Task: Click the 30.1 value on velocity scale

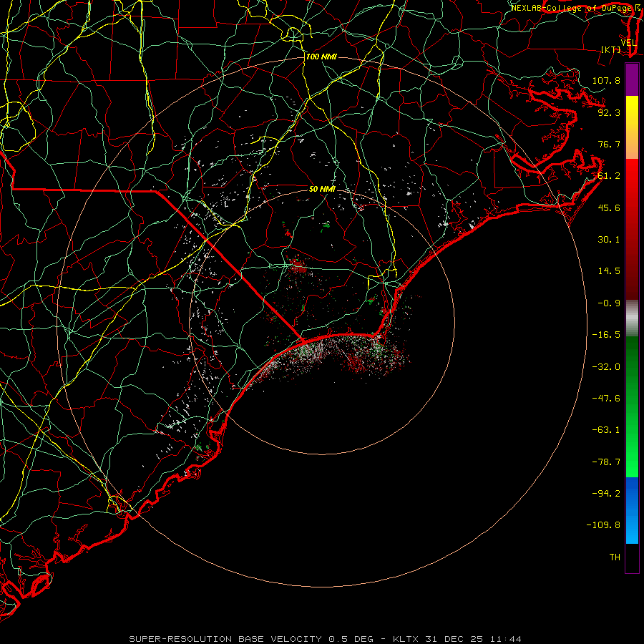Action: click(x=609, y=240)
